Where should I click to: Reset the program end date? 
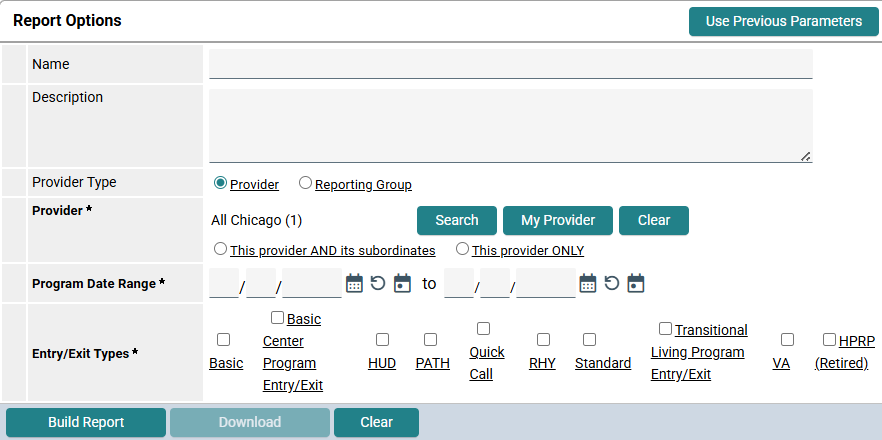click(612, 283)
